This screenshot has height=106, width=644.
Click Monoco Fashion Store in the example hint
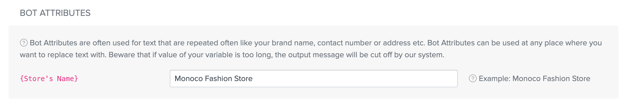pyautogui.click(x=551, y=79)
